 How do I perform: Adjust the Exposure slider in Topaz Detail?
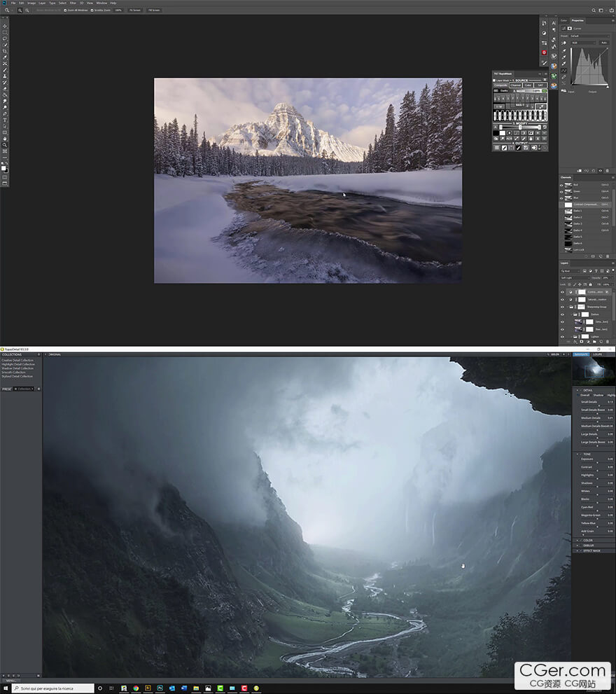596,462
